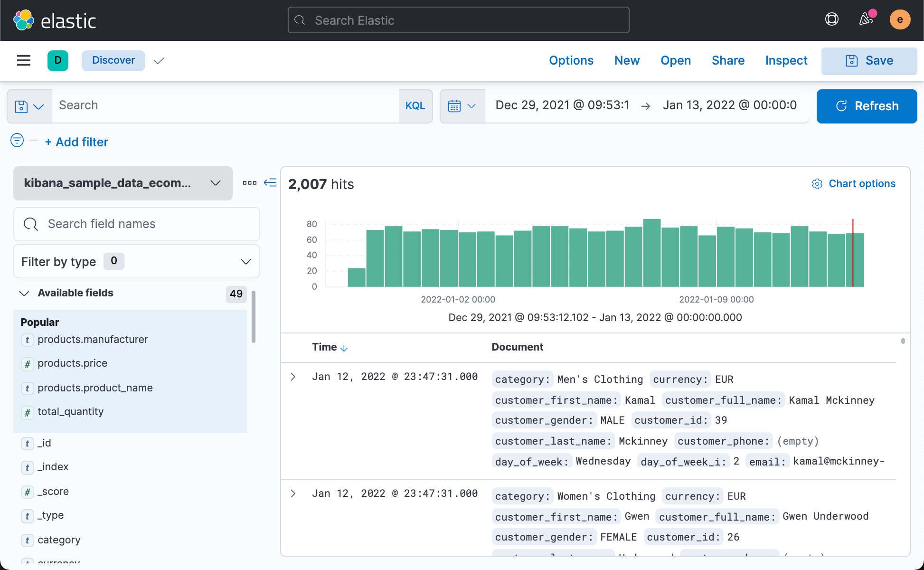The width and height of the screenshot is (924, 570).
Task: Click the filter settings icon beside Add filter
Action: 17,141
